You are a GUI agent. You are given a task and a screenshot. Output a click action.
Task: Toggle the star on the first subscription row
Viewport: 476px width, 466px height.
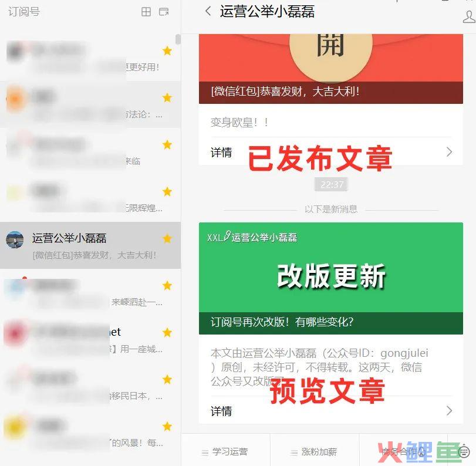pyautogui.click(x=167, y=50)
